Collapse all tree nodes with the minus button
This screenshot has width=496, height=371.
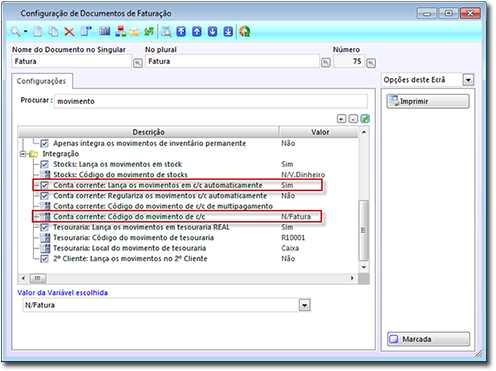point(353,119)
